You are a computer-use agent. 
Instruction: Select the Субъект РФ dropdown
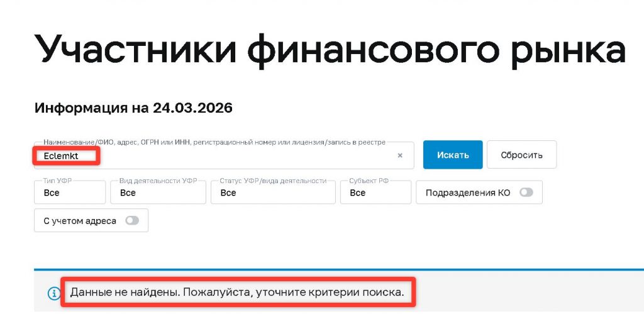(x=375, y=193)
